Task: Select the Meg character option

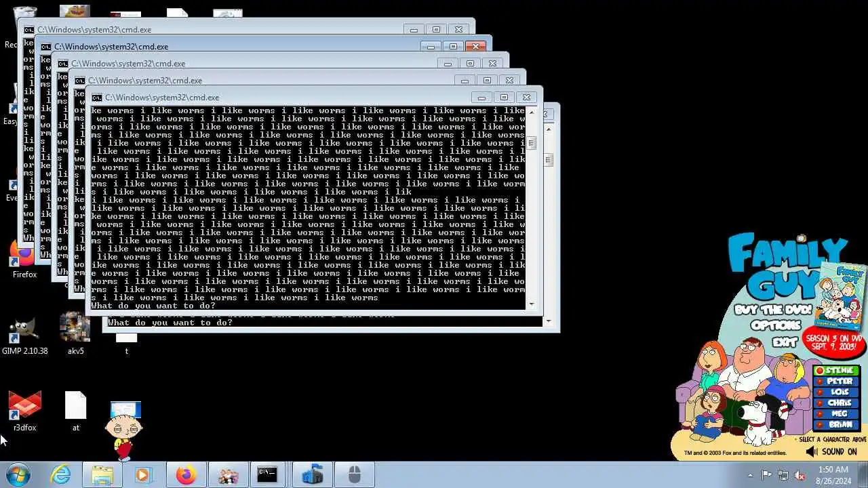Action: click(x=837, y=414)
